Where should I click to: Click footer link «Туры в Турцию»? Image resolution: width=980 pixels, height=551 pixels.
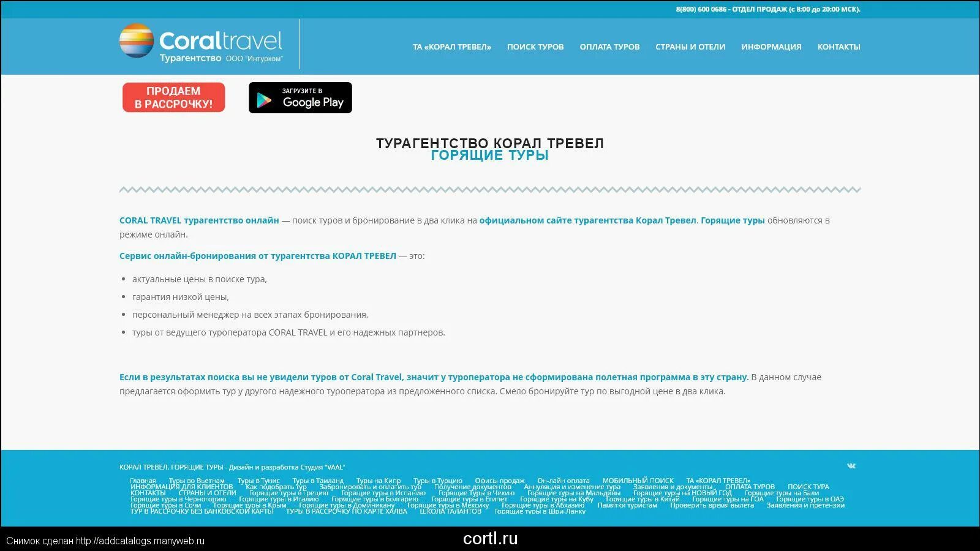pos(438,481)
